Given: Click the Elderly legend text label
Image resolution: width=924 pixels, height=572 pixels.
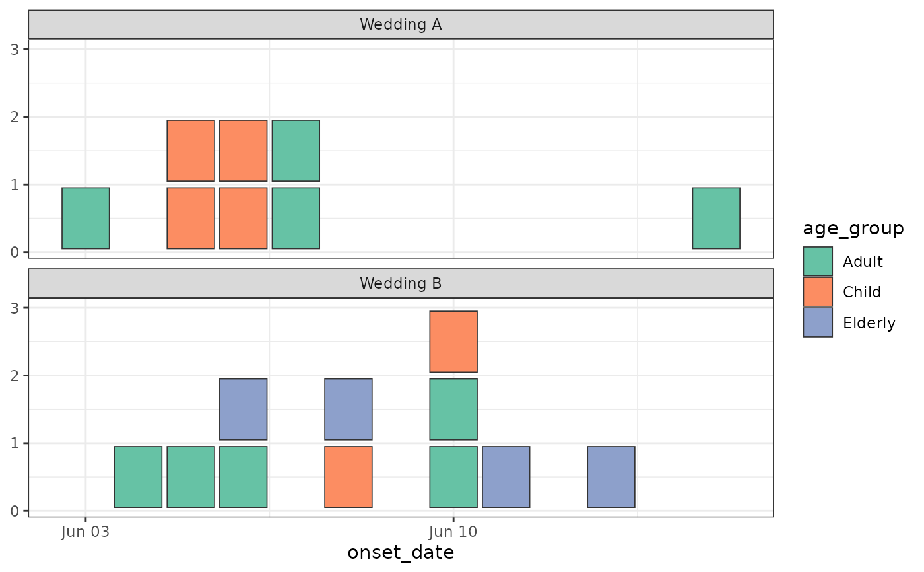Looking at the screenshot, I should point(869,323).
